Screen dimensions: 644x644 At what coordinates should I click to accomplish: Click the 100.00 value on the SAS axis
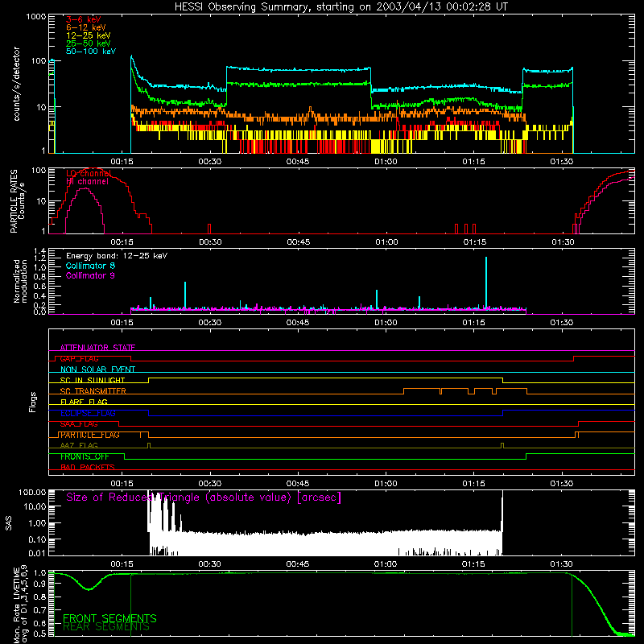point(32,493)
